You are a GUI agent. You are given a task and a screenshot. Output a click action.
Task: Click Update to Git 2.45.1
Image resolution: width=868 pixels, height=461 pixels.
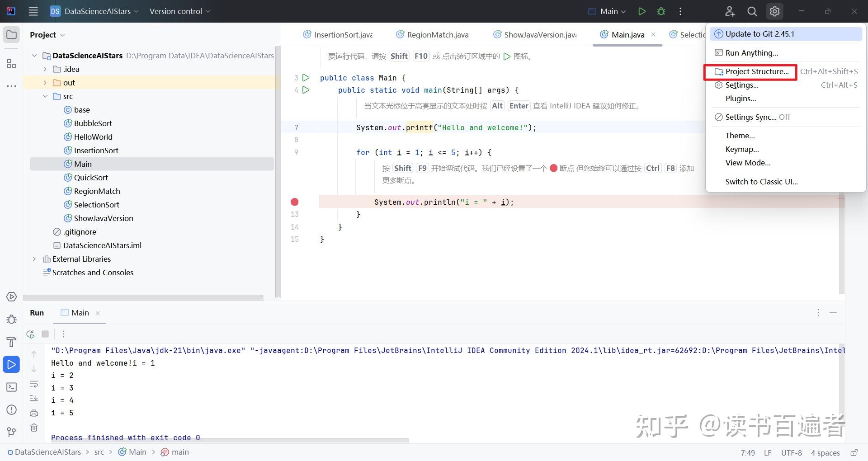(x=759, y=33)
